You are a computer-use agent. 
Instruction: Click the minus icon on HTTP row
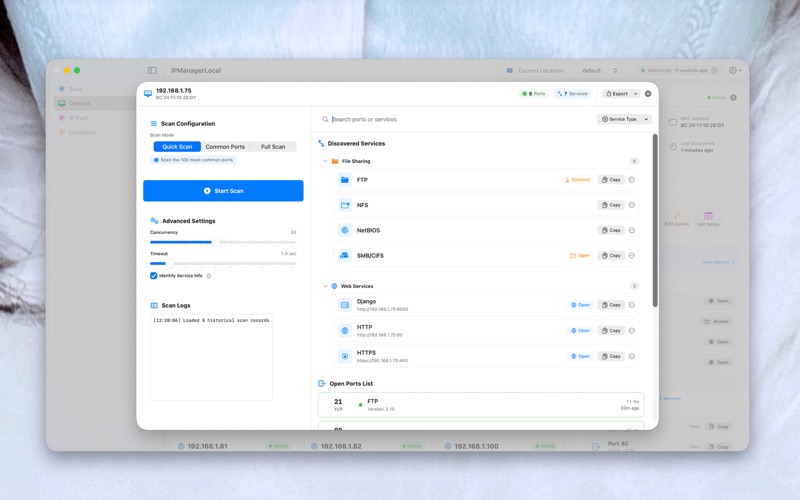click(x=632, y=331)
